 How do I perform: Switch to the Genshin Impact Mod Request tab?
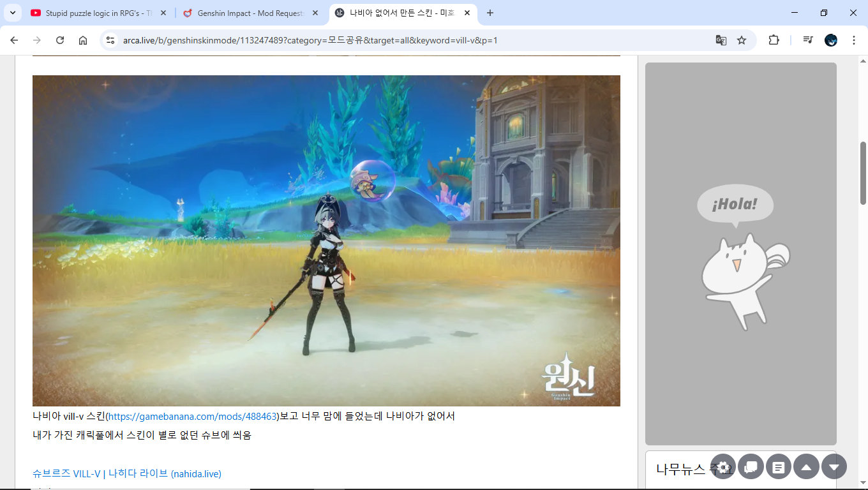(251, 13)
